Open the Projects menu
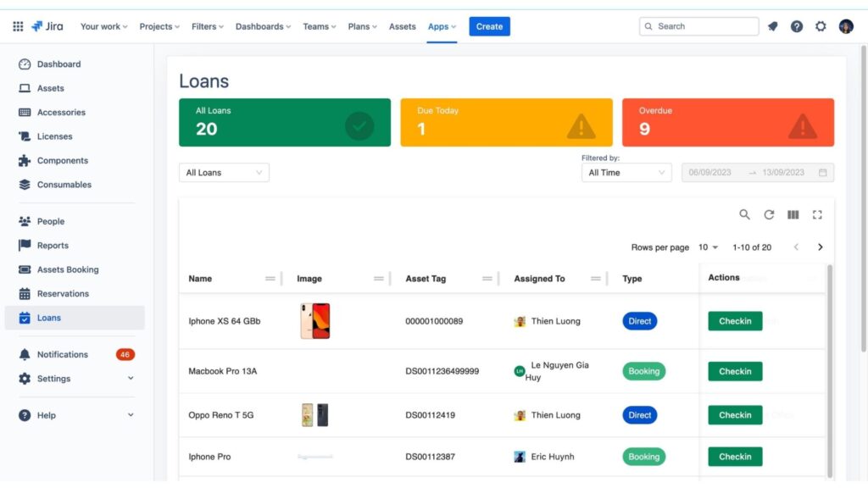 click(x=159, y=26)
